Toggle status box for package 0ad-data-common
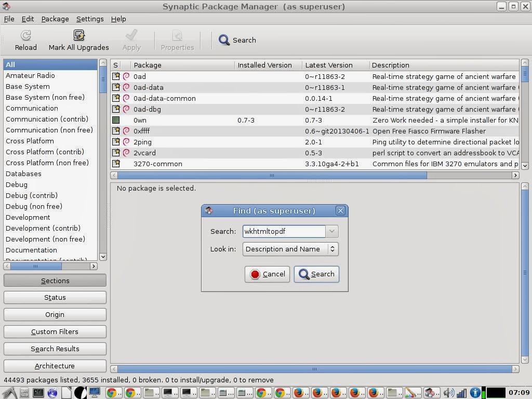532x399 pixels. (116, 98)
